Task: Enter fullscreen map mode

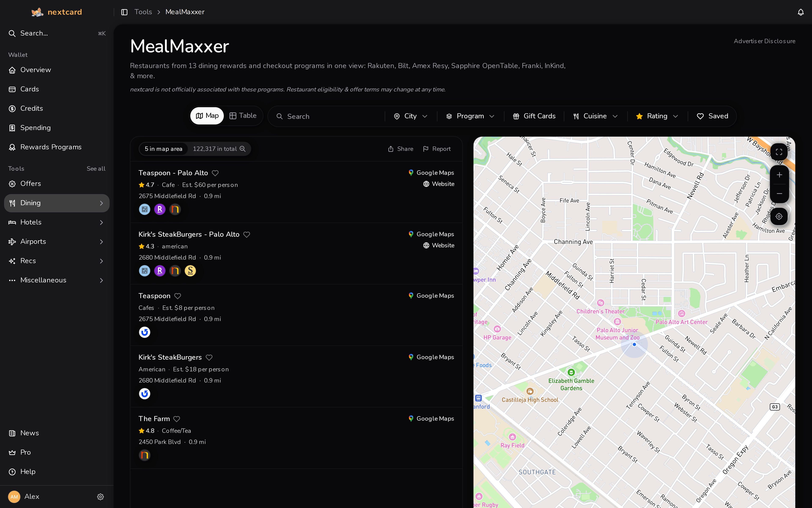Action: (779, 152)
